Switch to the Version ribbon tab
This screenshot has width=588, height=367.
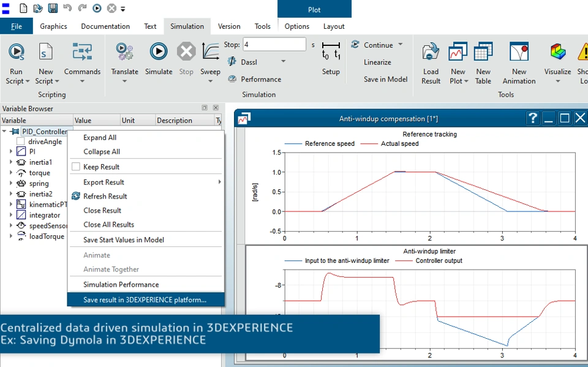point(229,26)
